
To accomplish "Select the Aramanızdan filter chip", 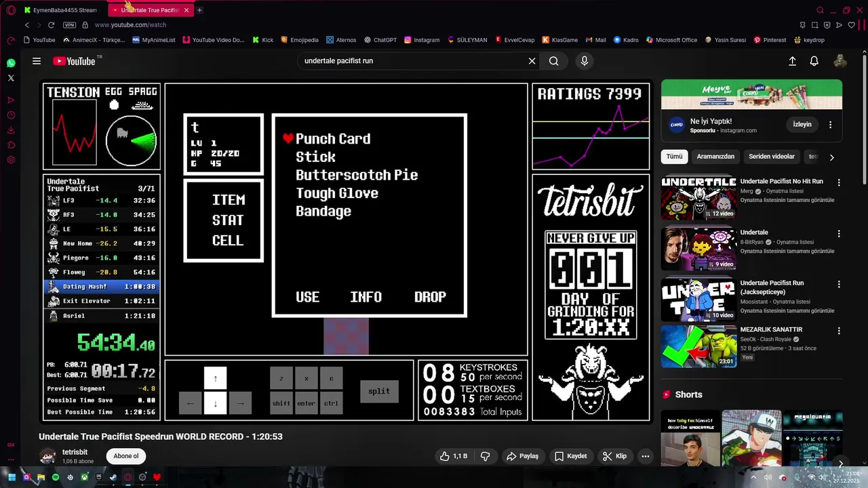I will [715, 157].
